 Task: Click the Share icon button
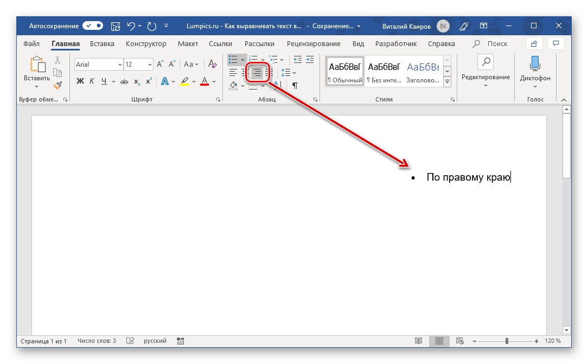click(x=534, y=43)
